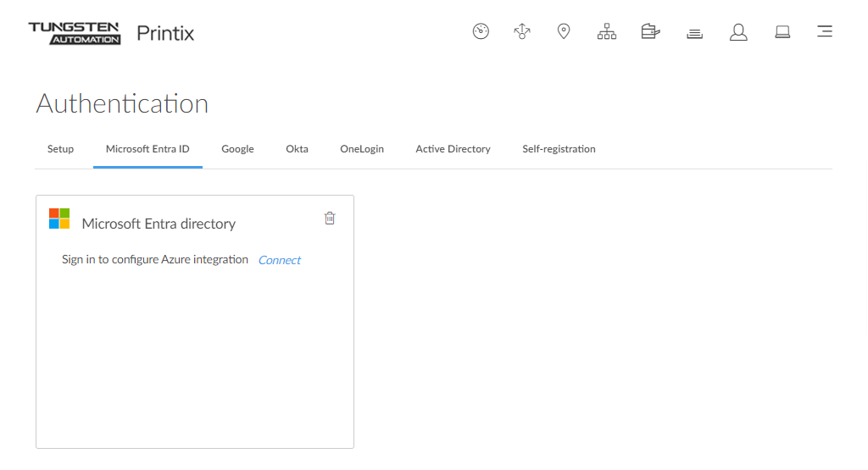Switch to the OneLogin tab
Image resolution: width=868 pixels, height=470 pixels.
[x=362, y=149]
